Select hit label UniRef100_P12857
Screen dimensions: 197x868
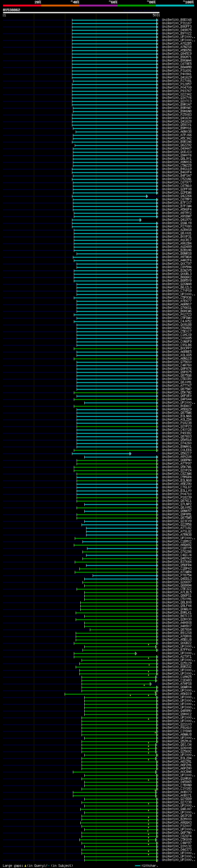click(177, 84)
